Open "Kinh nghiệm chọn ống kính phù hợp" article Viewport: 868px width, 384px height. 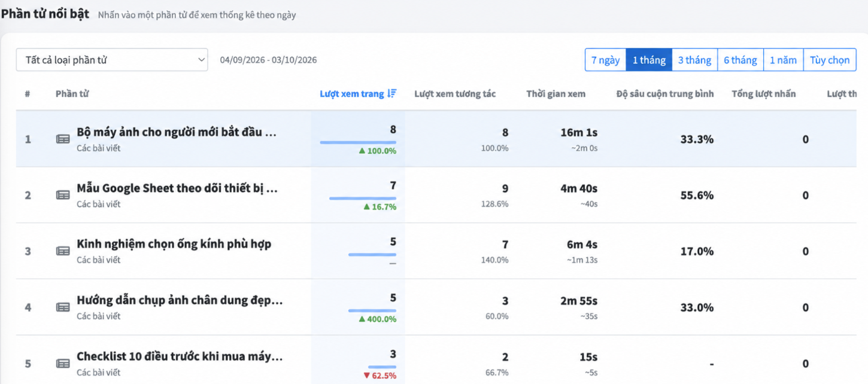click(x=174, y=244)
